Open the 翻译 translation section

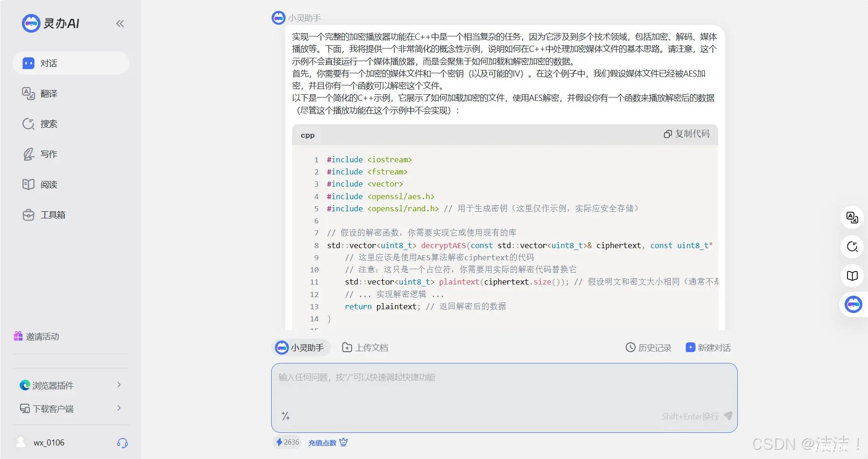[x=71, y=93]
